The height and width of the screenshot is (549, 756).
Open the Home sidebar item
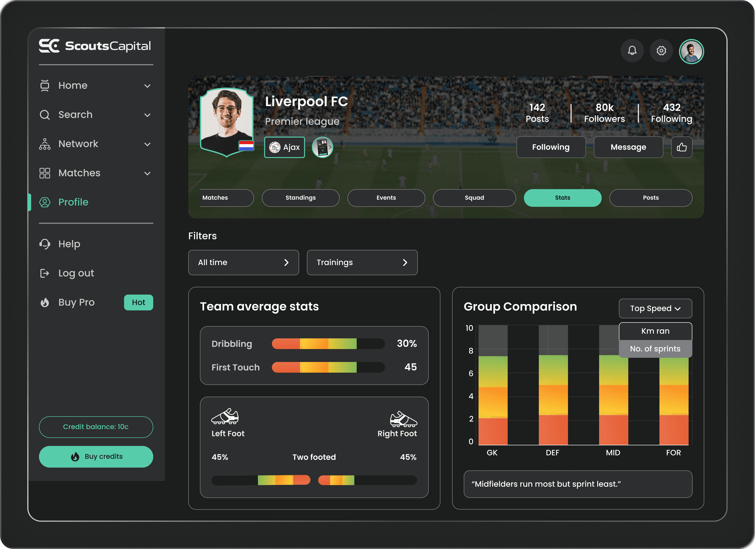[x=96, y=86]
